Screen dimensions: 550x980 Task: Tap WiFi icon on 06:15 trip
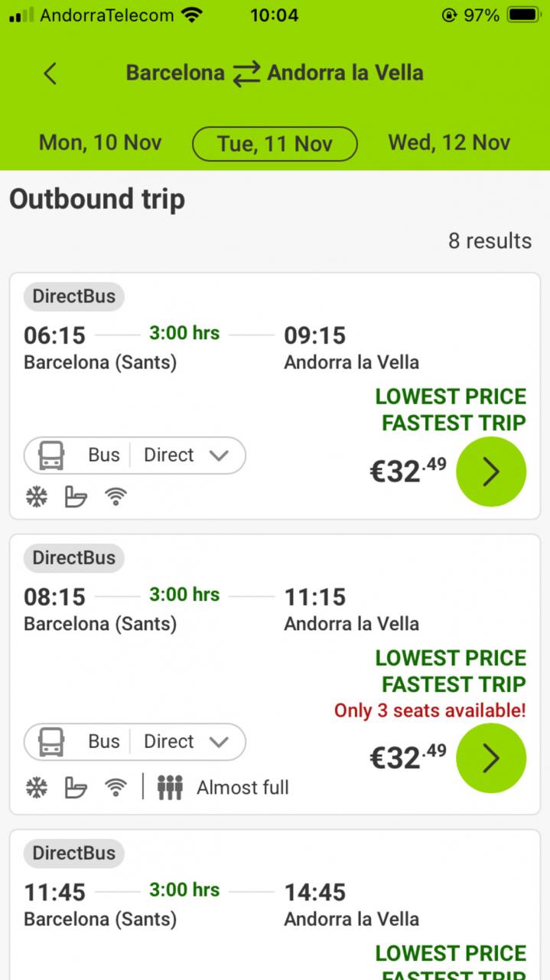[x=116, y=498]
